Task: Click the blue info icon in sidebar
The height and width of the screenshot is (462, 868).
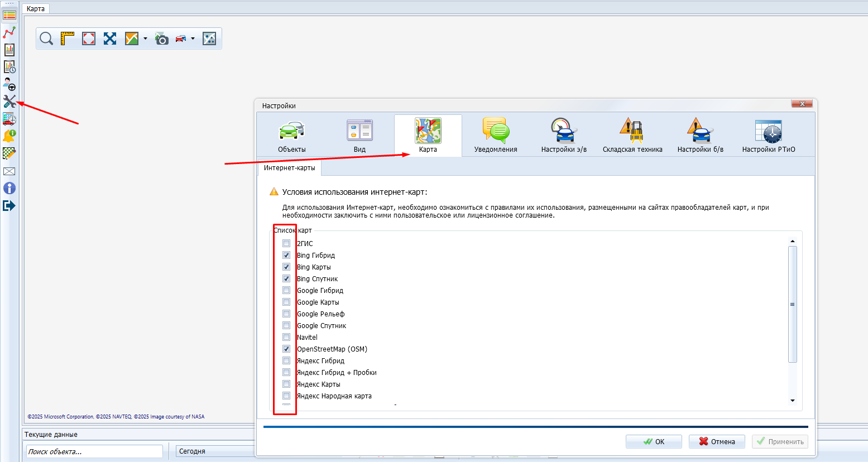Action: [x=9, y=189]
